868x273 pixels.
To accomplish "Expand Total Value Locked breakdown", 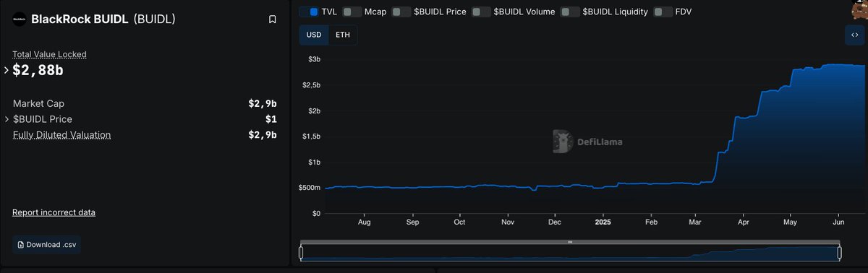I will tap(7, 70).
